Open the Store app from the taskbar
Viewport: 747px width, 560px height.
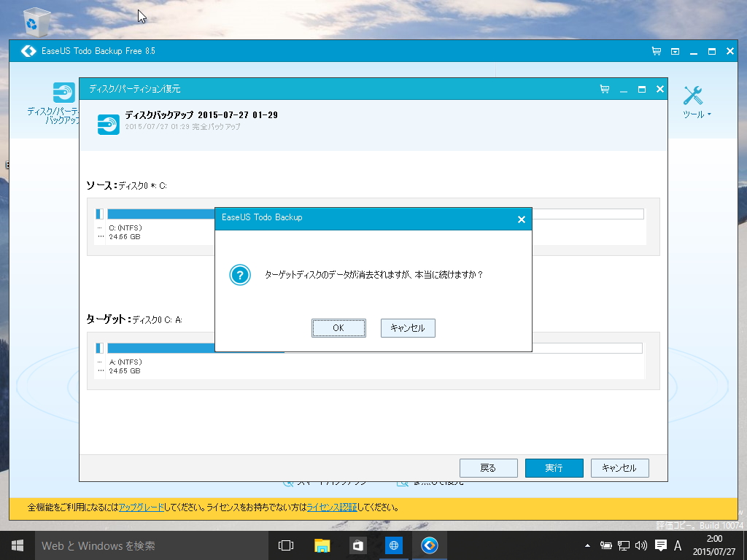click(x=357, y=545)
